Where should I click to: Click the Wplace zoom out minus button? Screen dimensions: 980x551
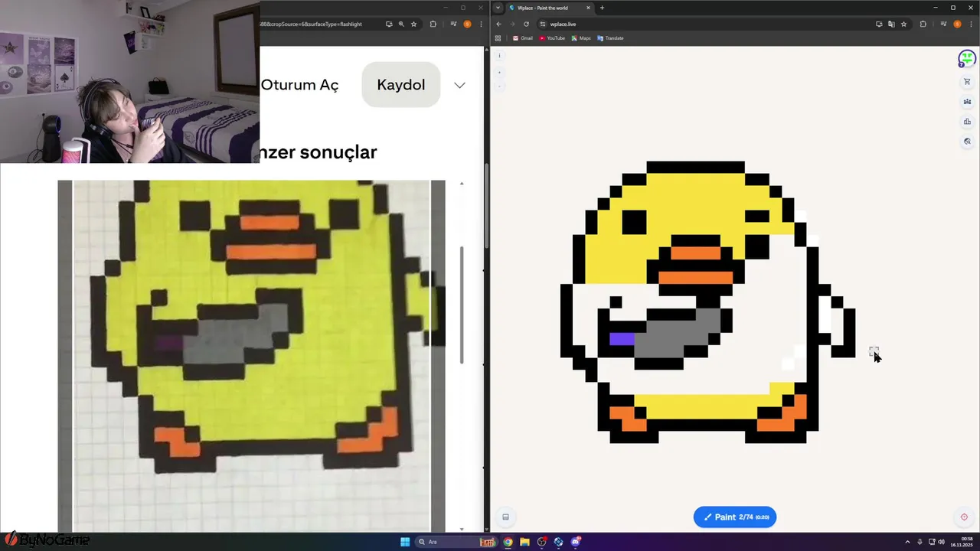coord(499,86)
